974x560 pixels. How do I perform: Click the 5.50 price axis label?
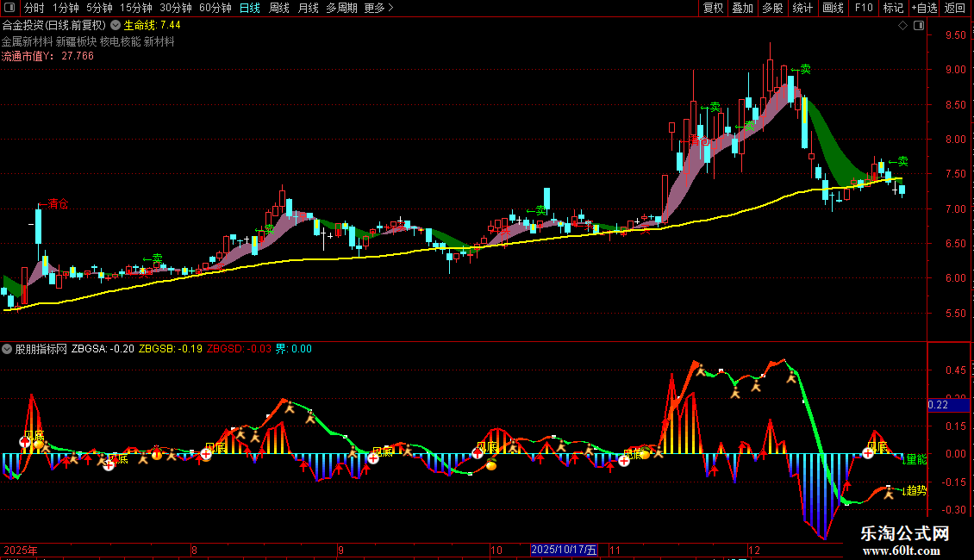click(x=955, y=314)
